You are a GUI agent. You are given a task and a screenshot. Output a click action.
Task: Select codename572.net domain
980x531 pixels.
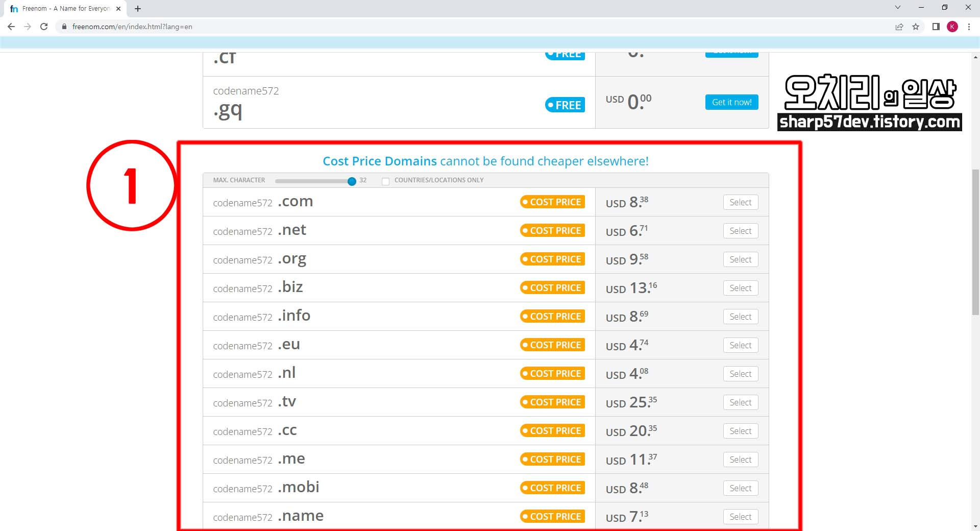tap(740, 231)
